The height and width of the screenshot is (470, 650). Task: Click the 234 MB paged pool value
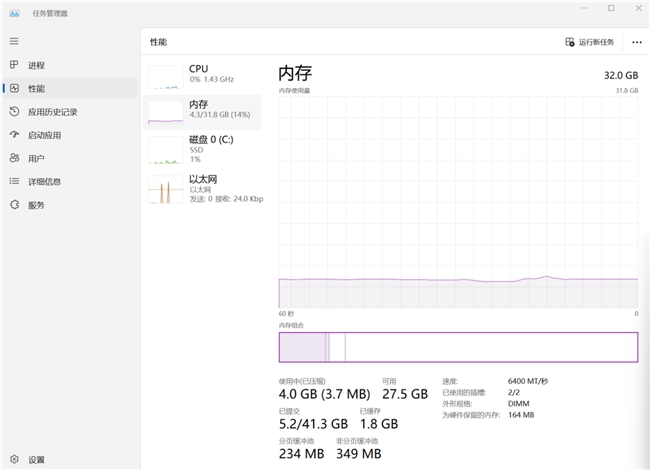point(301,454)
